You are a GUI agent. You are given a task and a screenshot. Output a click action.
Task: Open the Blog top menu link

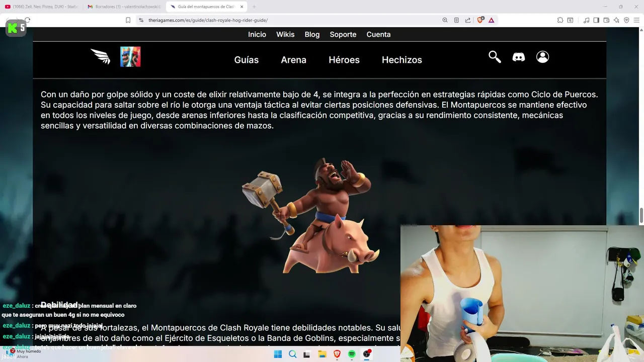(312, 34)
